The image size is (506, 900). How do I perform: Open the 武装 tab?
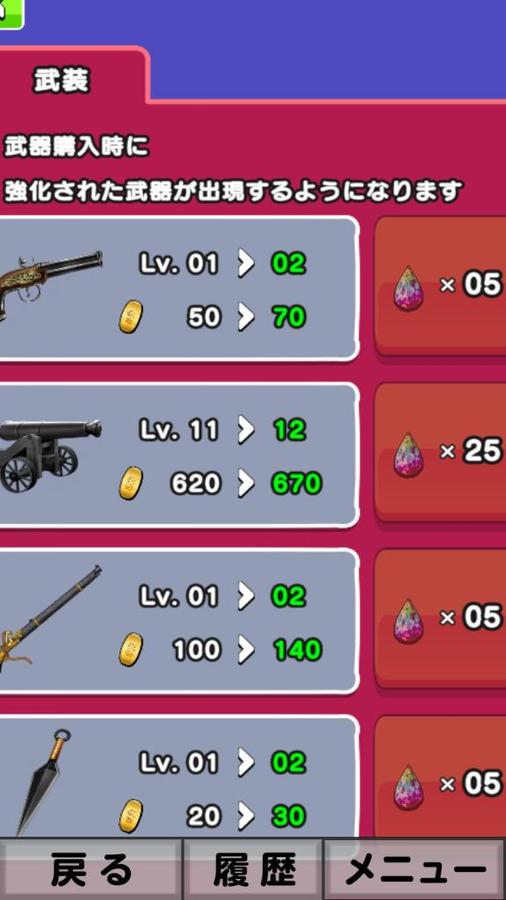coord(62,81)
